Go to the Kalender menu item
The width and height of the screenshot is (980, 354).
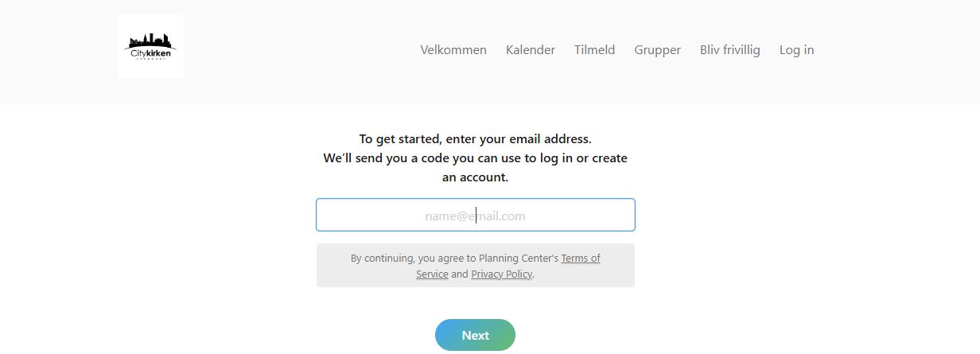[x=531, y=50]
